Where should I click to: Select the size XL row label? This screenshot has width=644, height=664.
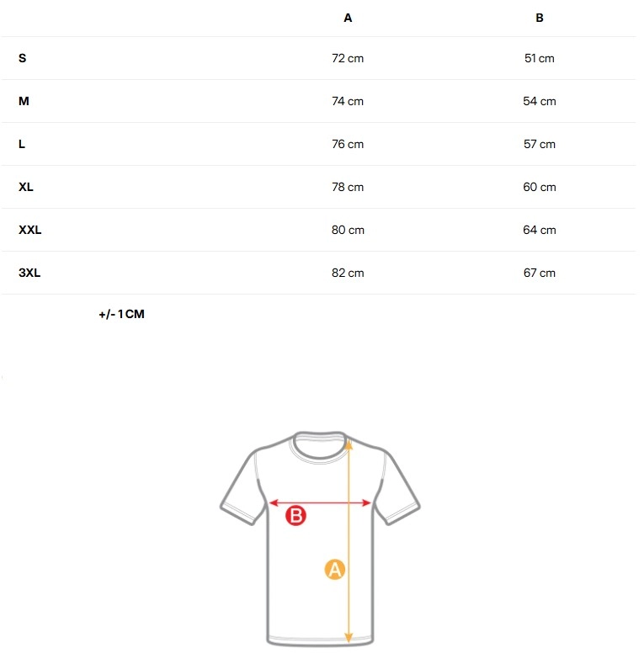(26, 187)
